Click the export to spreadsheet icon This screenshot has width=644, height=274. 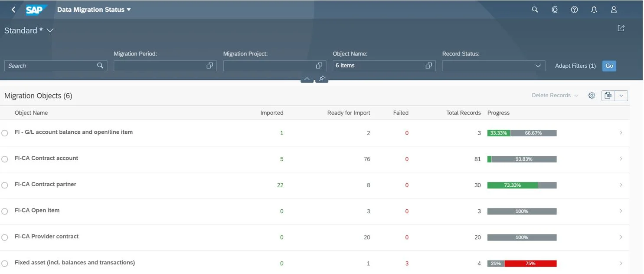click(608, 96)
